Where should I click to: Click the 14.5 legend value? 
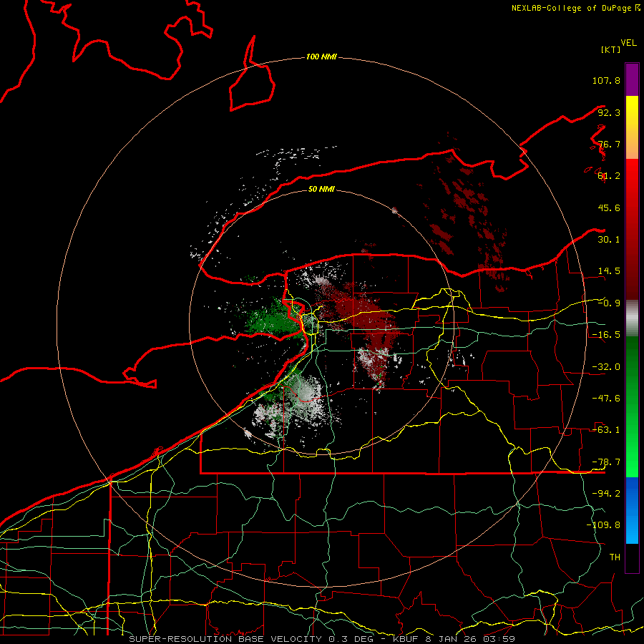pos(609,271)
